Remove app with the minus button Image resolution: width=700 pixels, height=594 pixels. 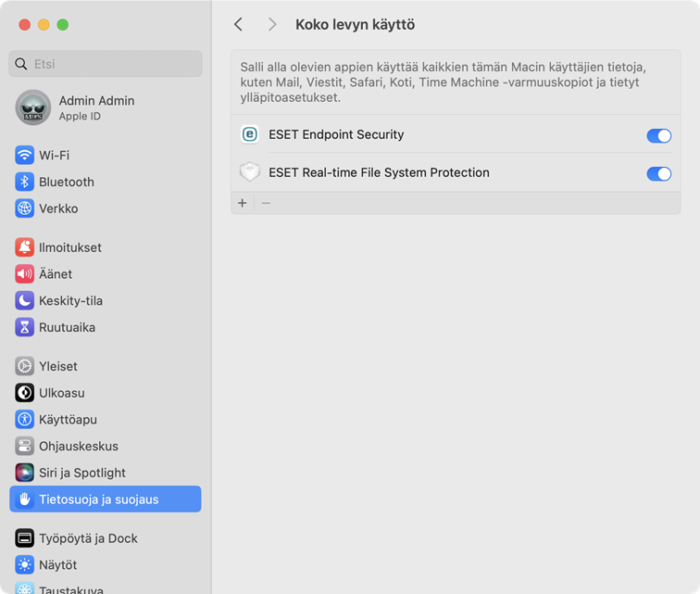pyautogui.click(x=266, y=203)
